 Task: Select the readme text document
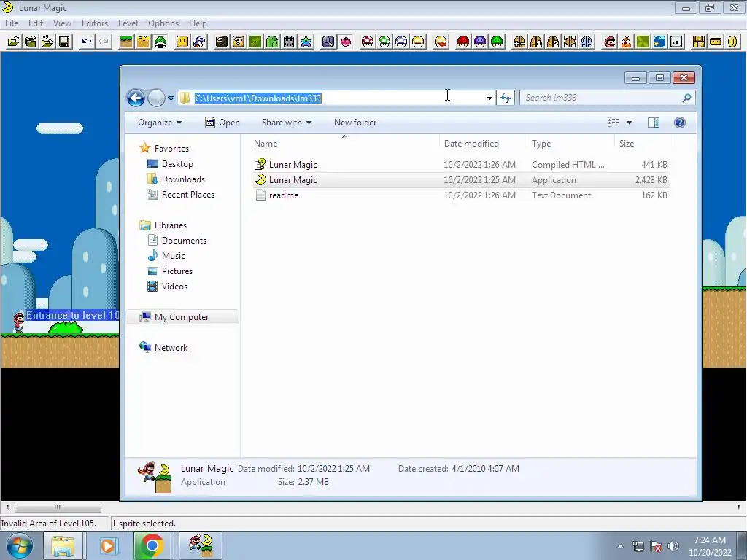pos(284,195)
